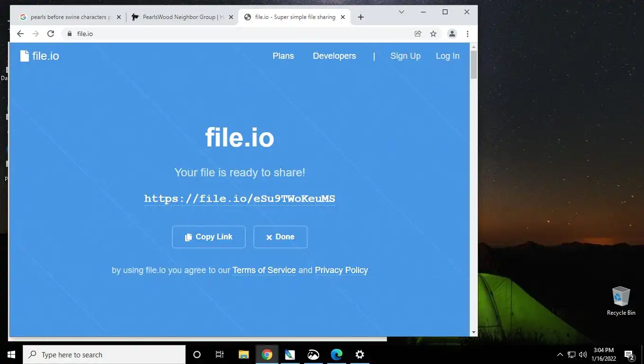
Task: Click 'Your file is ready to share!' text
Action: coord(240,173)
